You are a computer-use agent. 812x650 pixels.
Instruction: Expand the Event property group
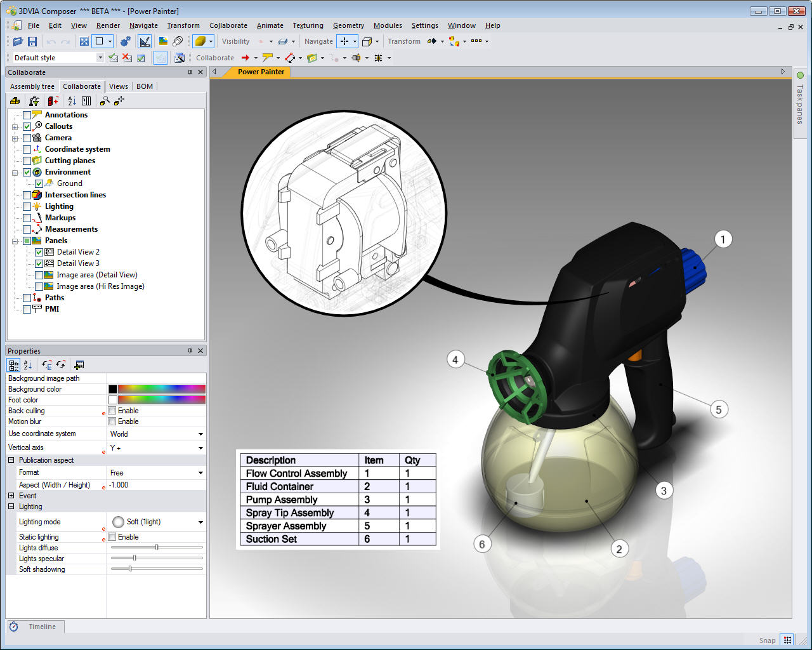(11, 496)
